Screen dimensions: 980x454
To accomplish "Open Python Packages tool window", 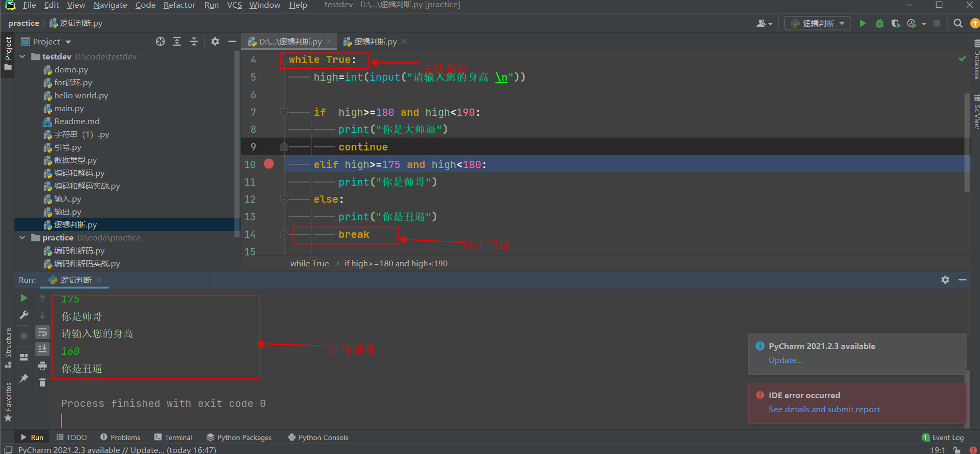I will (239, 437).
